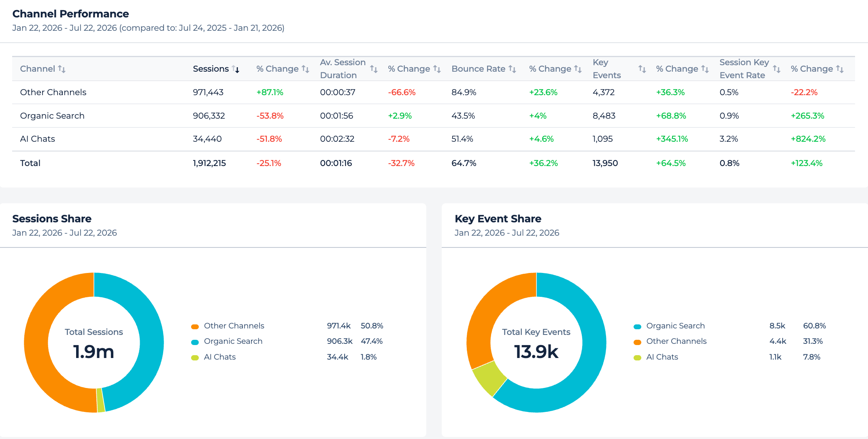Click the key events value 8,483
Viewport: 868px width, 439px height.
(604, 116)
